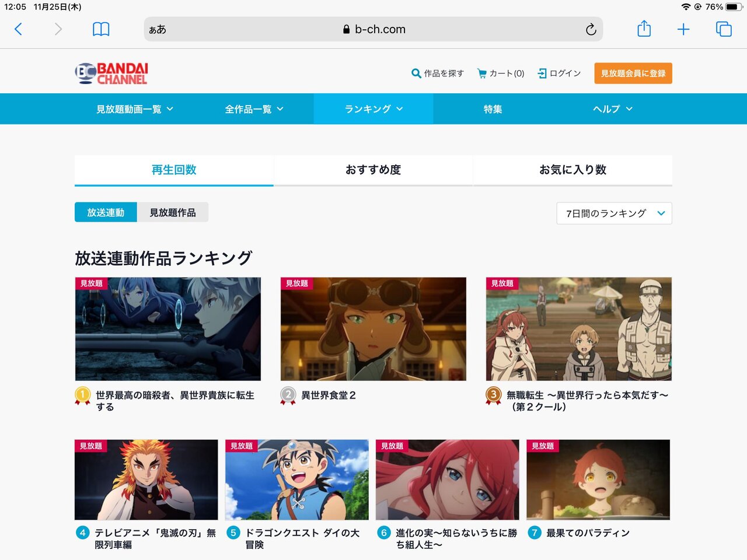This screenshot has height=560, width=747.
Task: Switch to 見放題作品 toggle button
Action: pyautogui.click(x=173, y=212)
